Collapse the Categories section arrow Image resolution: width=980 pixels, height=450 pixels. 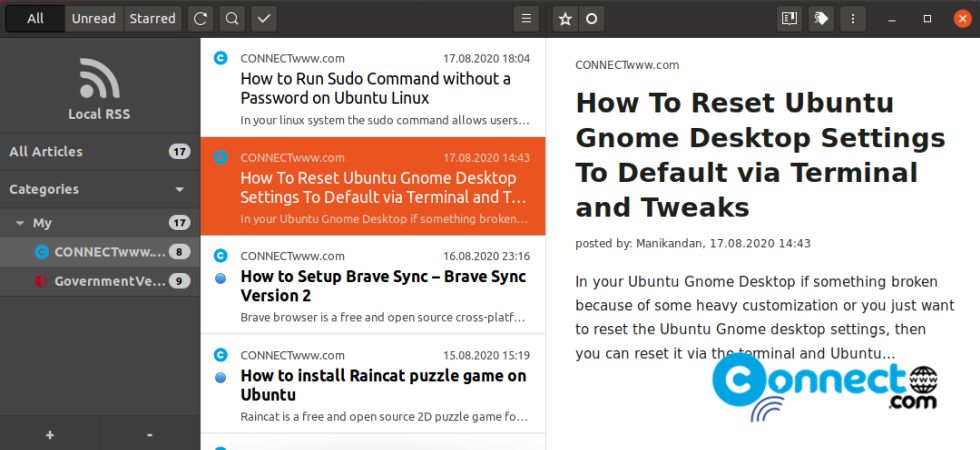[x=180, y=189]
